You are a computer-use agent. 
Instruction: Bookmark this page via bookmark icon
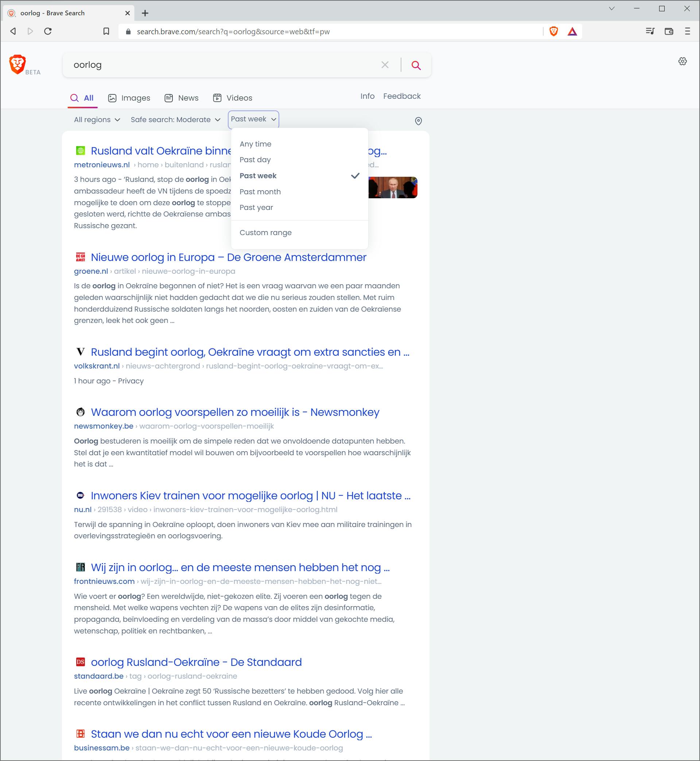106,31
